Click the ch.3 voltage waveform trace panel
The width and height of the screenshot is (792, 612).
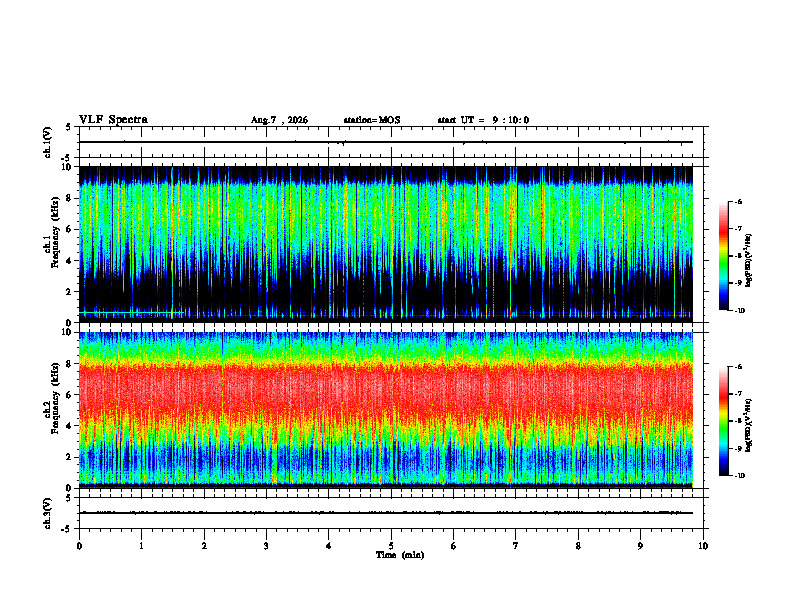coord(391,513)
